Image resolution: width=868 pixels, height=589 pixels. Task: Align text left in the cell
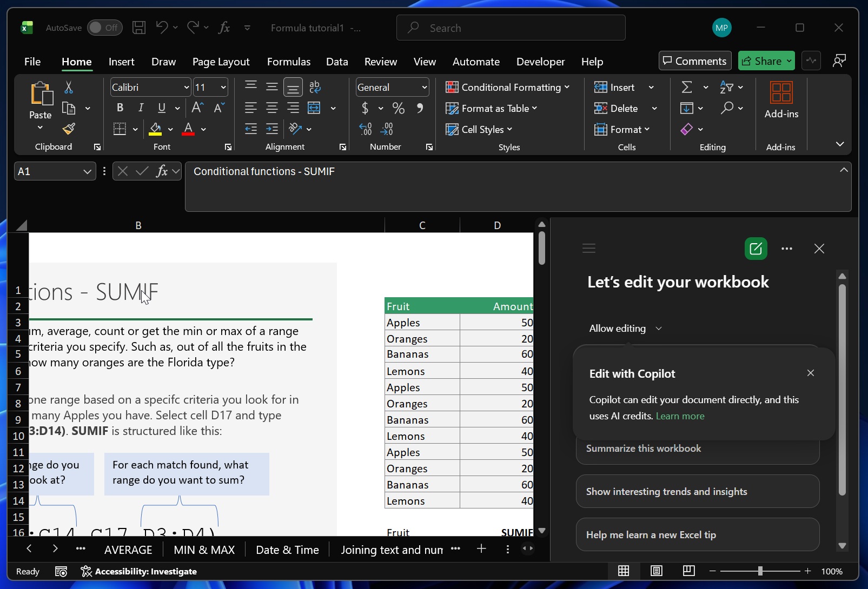[250, 108]
